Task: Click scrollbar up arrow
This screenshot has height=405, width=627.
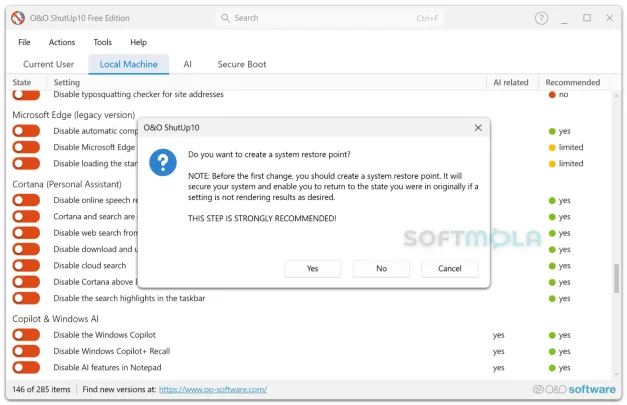Action: (x=616, y=96)
